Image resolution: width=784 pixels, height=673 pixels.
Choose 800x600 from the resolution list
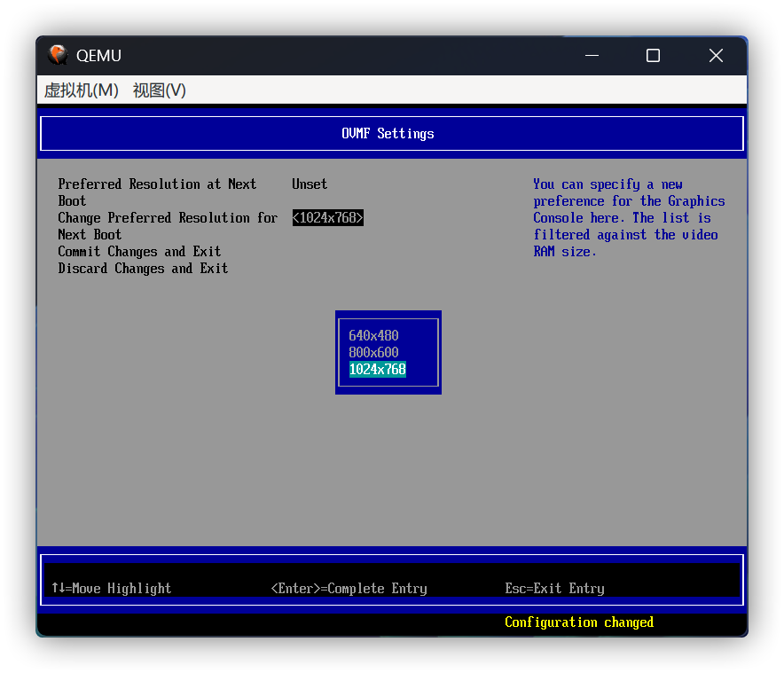373,352
